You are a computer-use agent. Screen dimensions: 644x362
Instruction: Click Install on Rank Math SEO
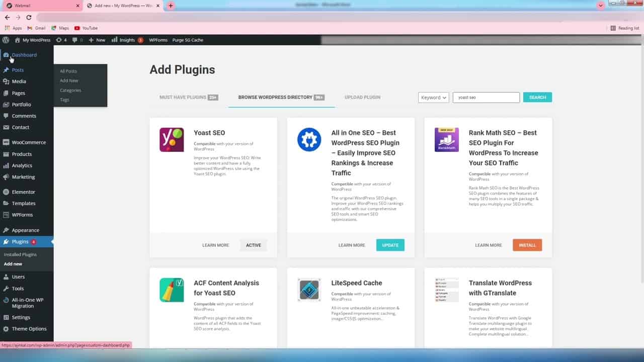tap(527, 245)
